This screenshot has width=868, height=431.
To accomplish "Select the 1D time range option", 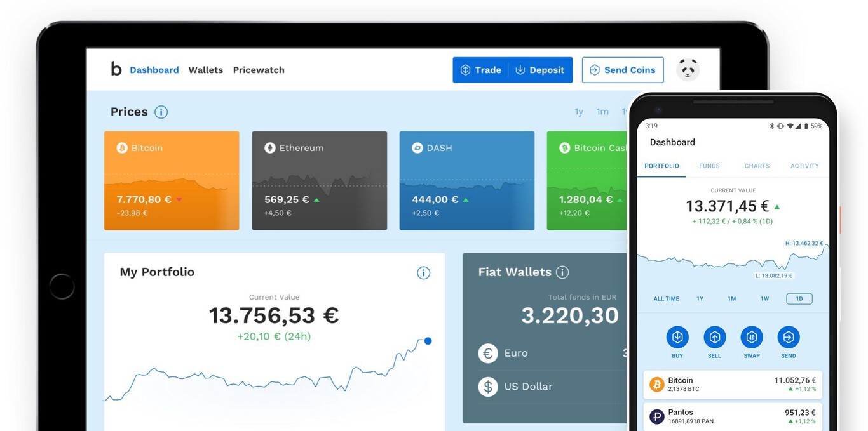I will coord(799,298).
